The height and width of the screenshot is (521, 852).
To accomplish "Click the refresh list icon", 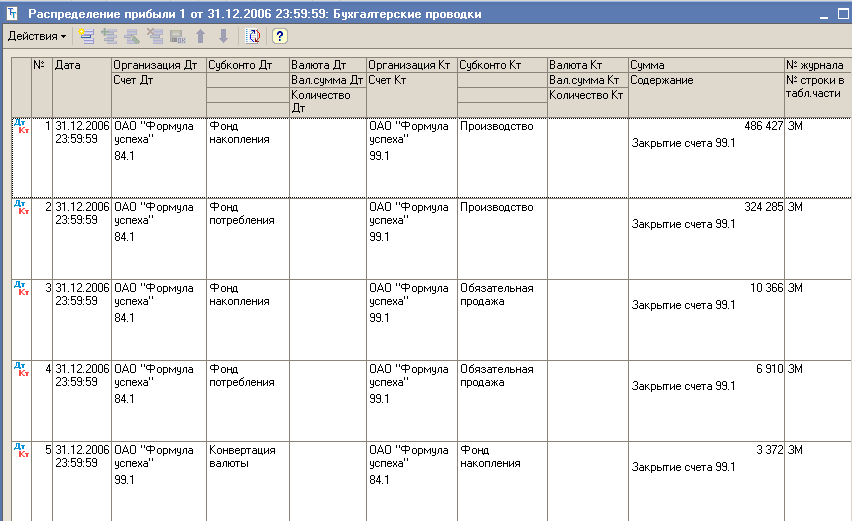I will (253, 36).
